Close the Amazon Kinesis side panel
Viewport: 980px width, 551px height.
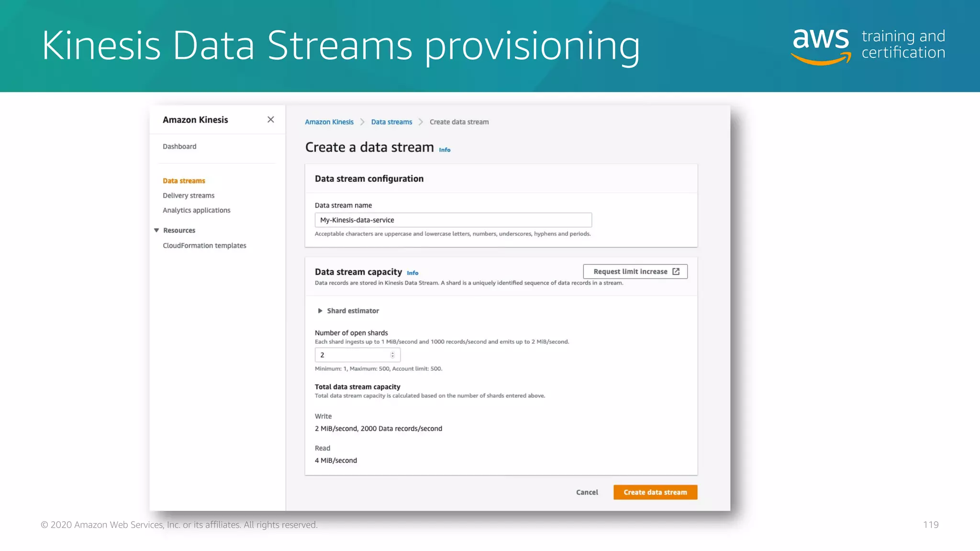(x=271, y=120)
